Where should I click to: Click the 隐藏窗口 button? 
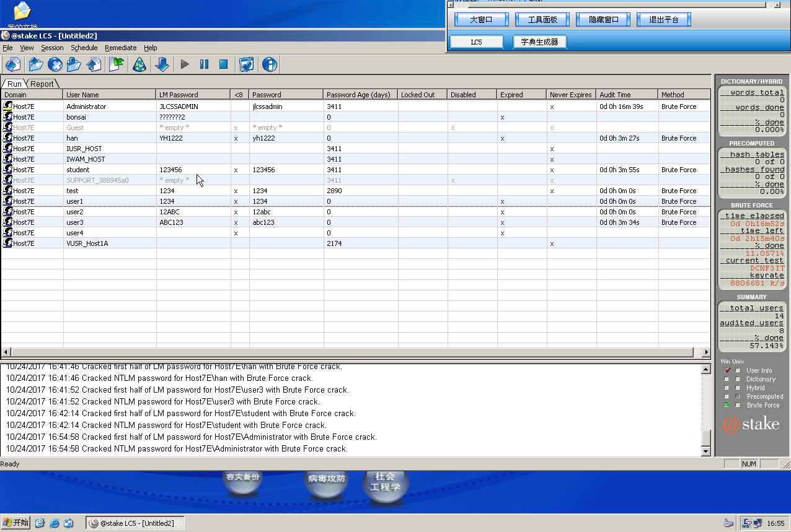point(604,20)
